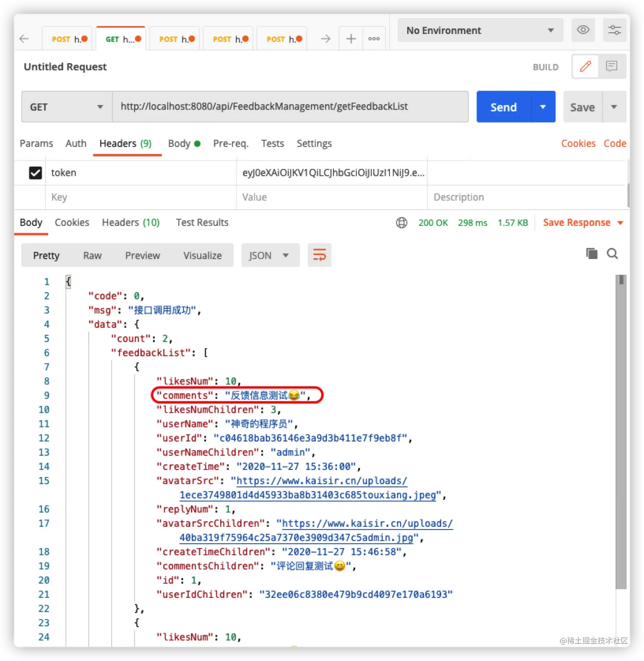Click the Save button
This screenshot has height=661, width=644.
point(583,107)
